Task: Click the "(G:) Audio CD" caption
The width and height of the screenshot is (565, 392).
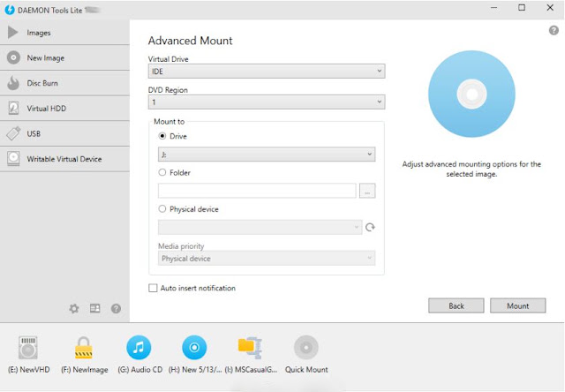Action: [x=139, y=370]
